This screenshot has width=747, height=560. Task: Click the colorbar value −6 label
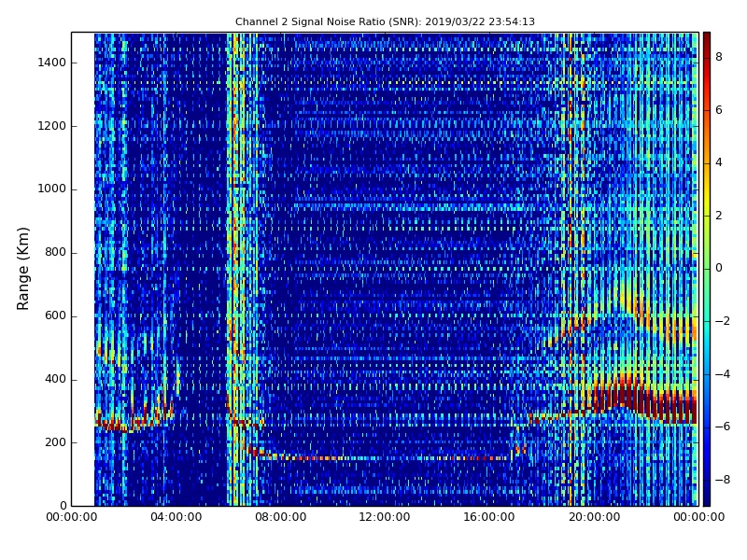[723, 427]
